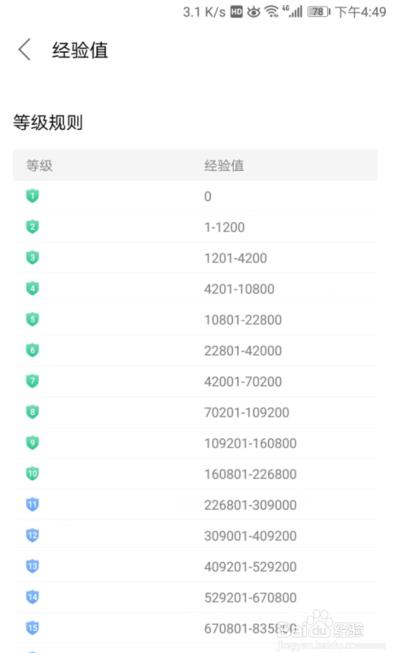Click the 529201-670800 experience range

tap(251, 598)
